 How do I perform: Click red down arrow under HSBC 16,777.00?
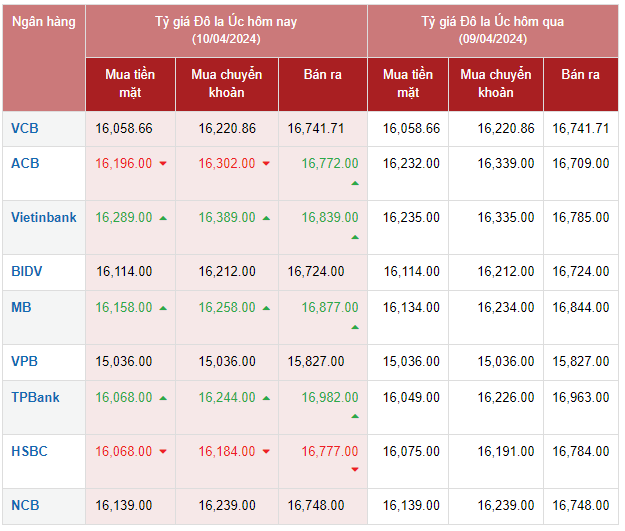click(x=354, y=471)
